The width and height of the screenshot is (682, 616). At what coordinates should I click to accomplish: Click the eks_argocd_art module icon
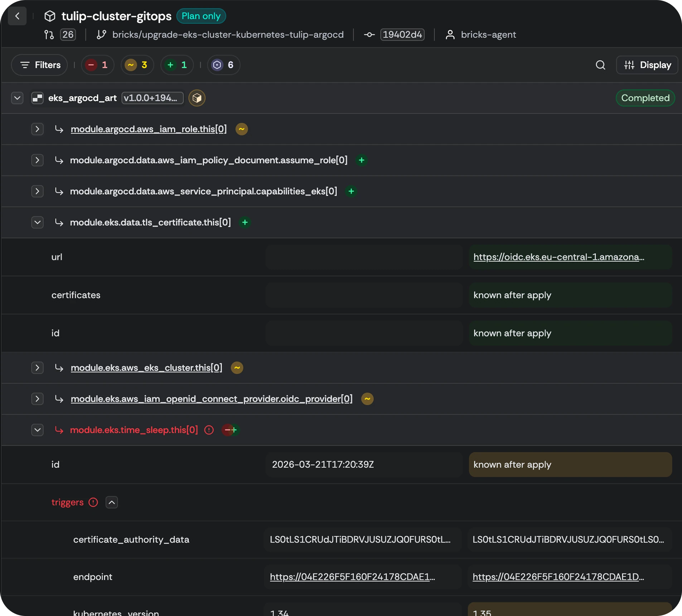tap(38, 98)
